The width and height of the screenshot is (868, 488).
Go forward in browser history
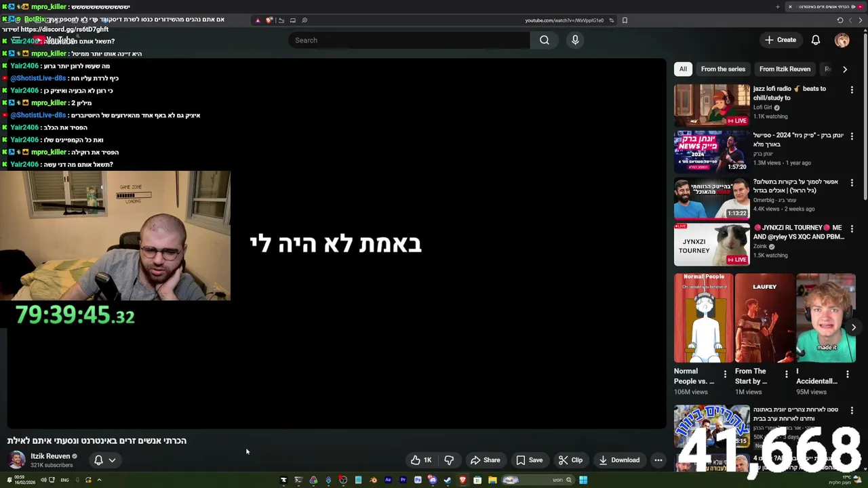tap(850, 20)
